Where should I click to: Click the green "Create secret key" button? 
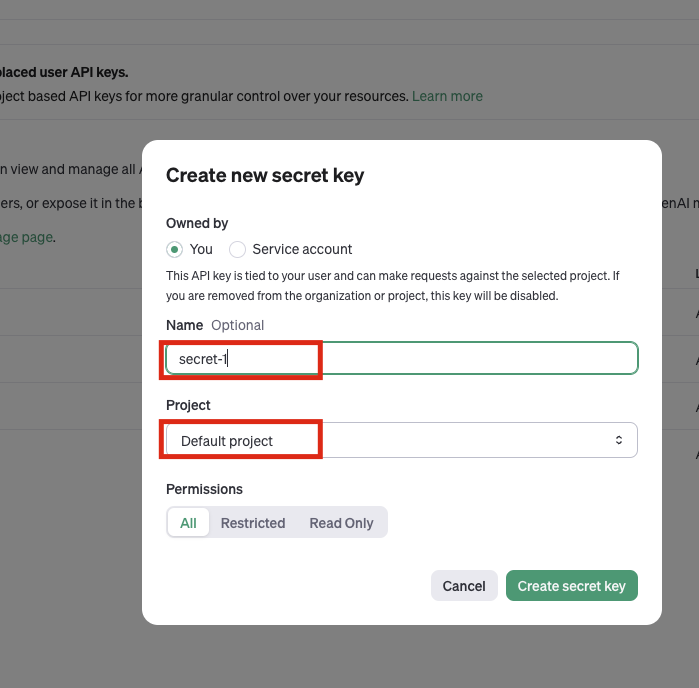pos(571,586)
